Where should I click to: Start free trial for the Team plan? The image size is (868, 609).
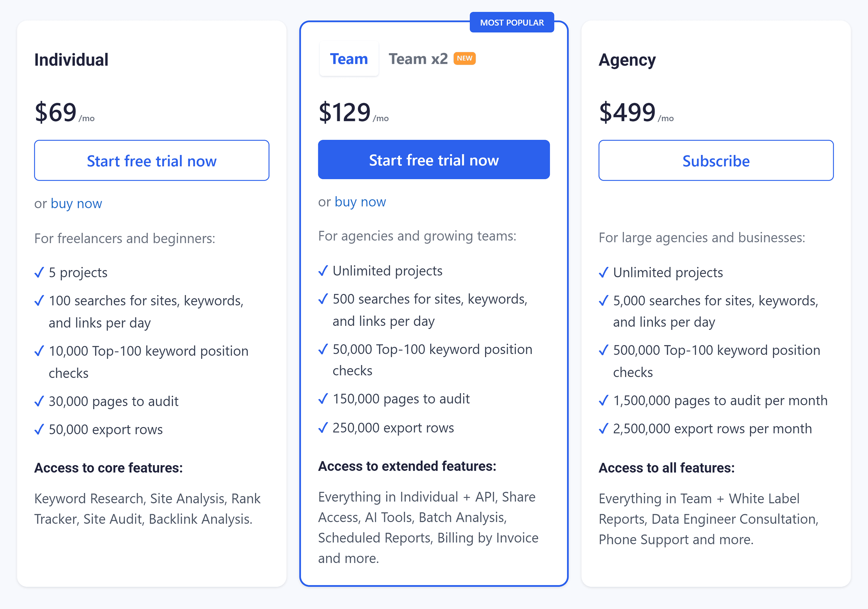click(433, 159)
